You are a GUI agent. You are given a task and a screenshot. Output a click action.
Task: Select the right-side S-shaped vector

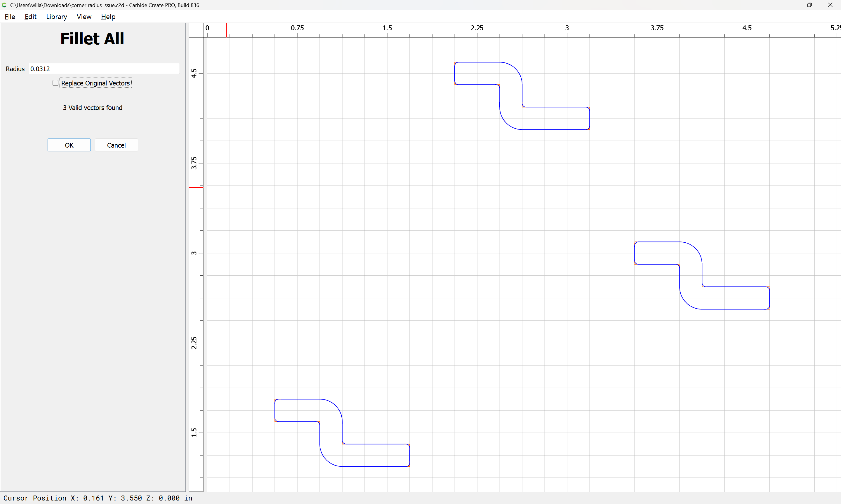click(657, 242)
